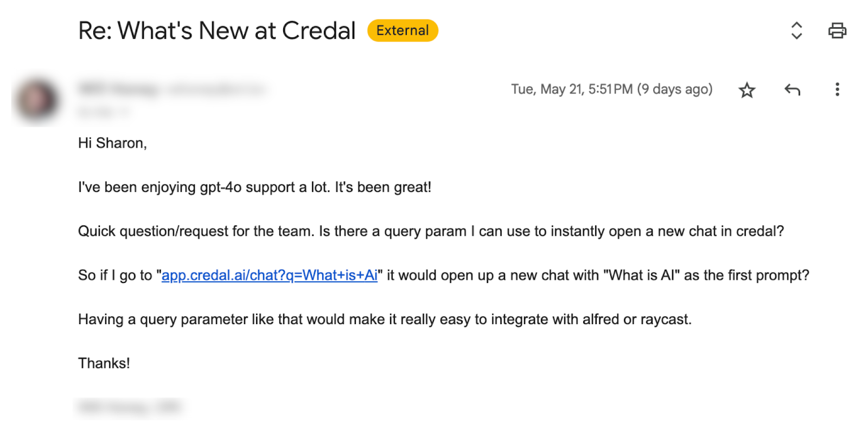Screen dimensions: 868x427
Task: Click the subject Re: What's New at Credal
Action: [x=217, y=30]
